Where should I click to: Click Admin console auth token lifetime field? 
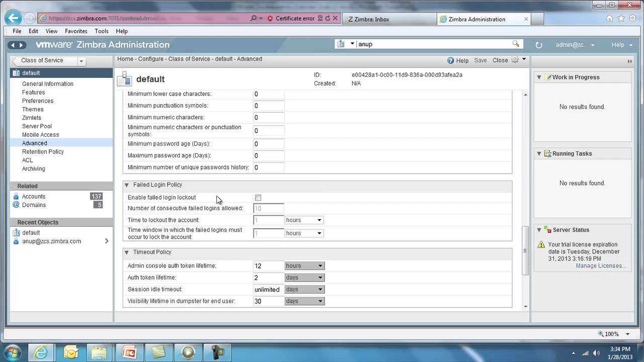269,265
